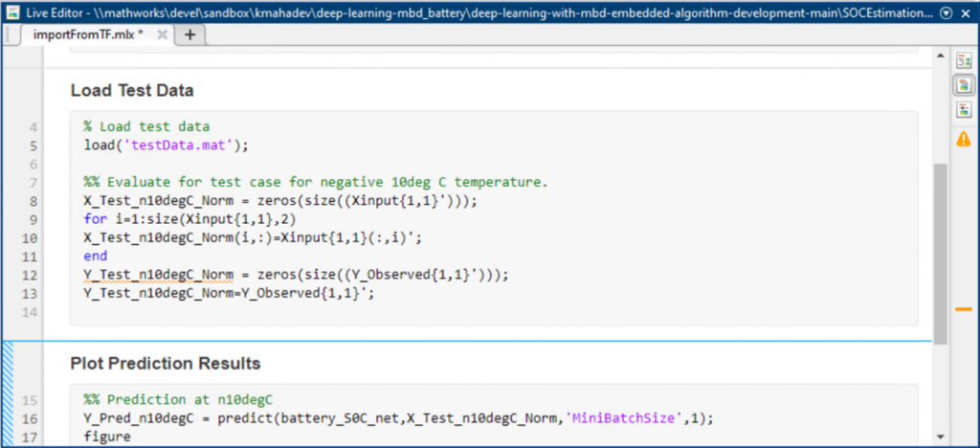Open a new tab with plus button
Viewport: 980px width, 448px height.
coord(189,34)
